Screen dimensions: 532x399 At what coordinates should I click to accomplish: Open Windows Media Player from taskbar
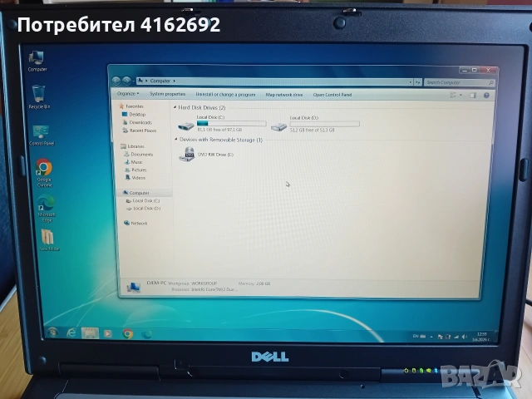(x=107, y=333)
